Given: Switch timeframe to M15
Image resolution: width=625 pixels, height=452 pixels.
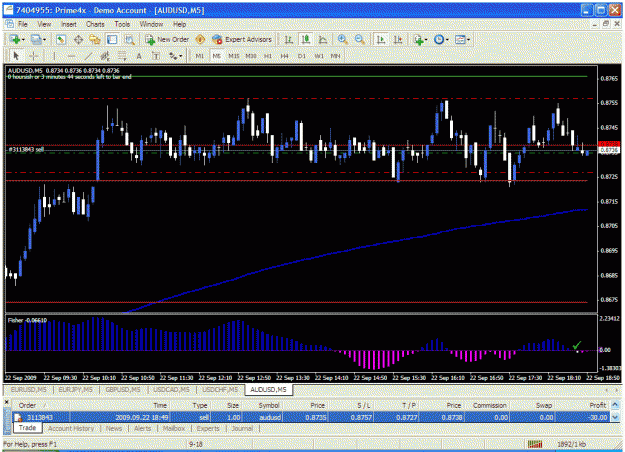Looking at the screenshot, I should [234, 56].
